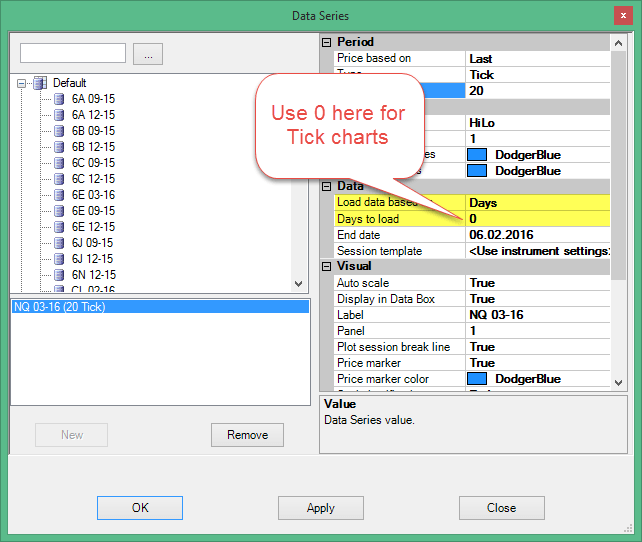Click the DodgerBlue swatch above Data section
The image size is (642, 542).
[477, 171]
